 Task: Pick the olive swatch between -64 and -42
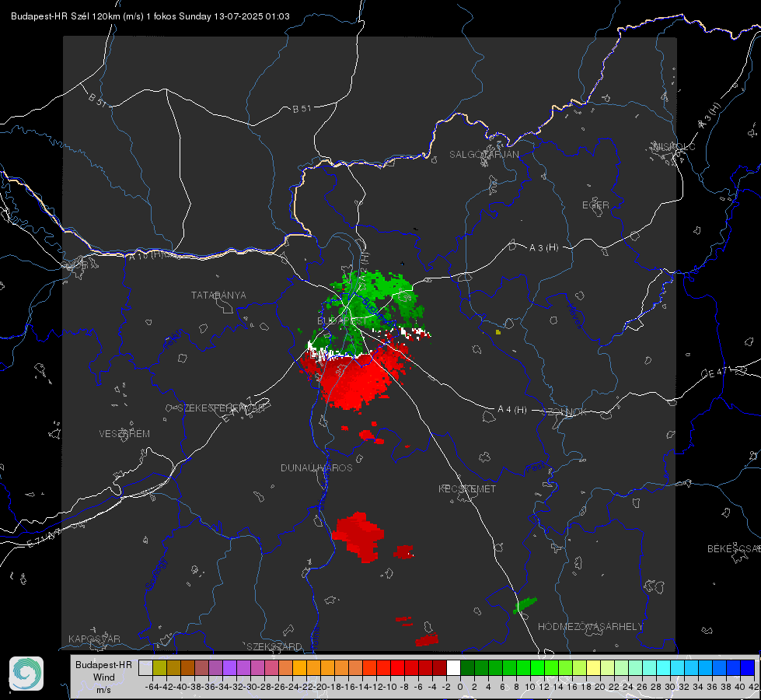pyautogui.click(x=159, y=667)
